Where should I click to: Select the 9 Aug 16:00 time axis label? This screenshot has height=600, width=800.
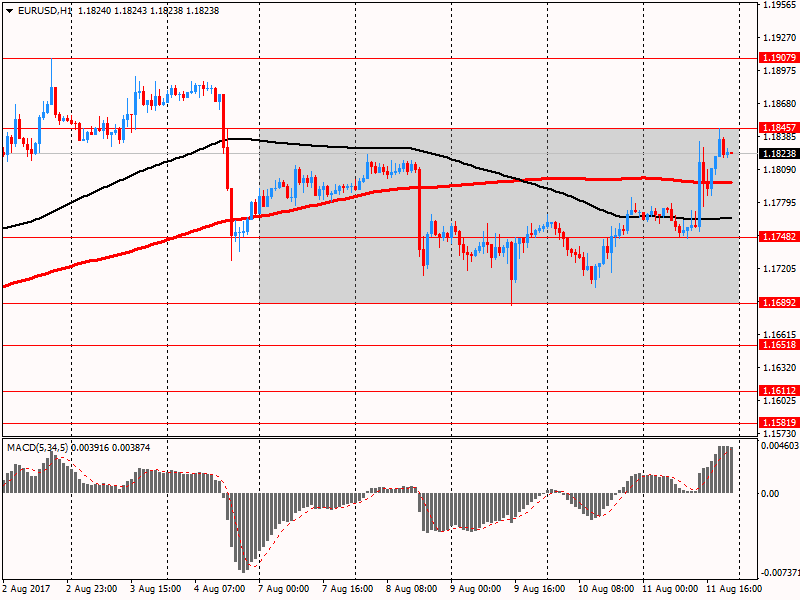click(539, 589)
